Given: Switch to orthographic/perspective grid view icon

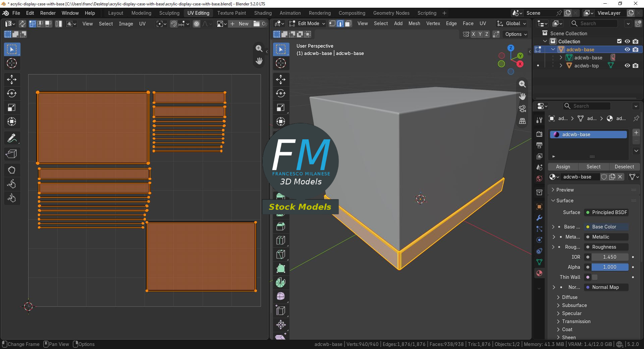Looking at the screenshot, I should 522,121.
